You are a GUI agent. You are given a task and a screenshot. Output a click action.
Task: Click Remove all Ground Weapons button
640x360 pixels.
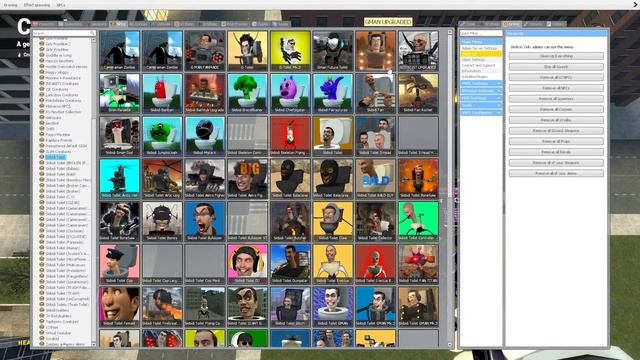[556, 131]
